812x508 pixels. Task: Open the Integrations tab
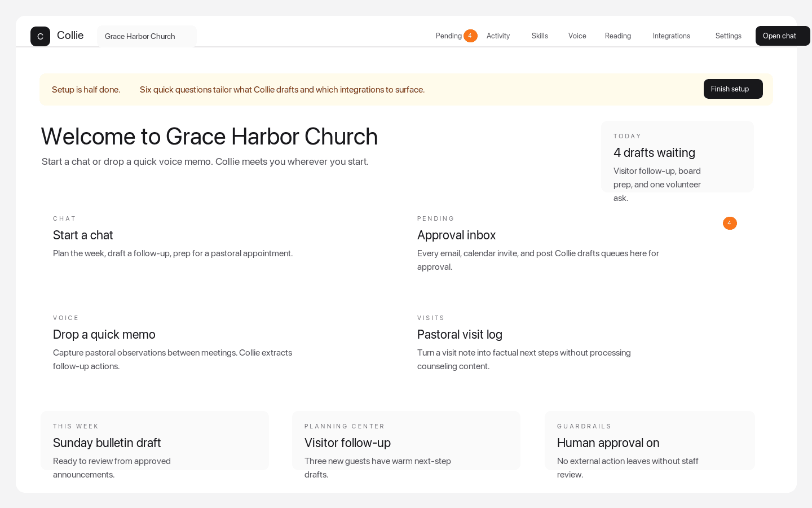click(671, 36)
